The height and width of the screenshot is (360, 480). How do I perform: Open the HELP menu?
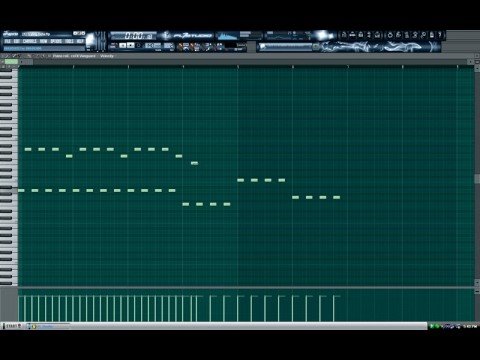[80, 41]
